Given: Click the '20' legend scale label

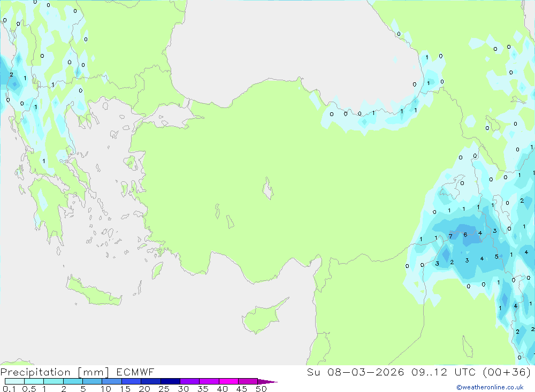Looking at the screenshot, I should (144, 389).
